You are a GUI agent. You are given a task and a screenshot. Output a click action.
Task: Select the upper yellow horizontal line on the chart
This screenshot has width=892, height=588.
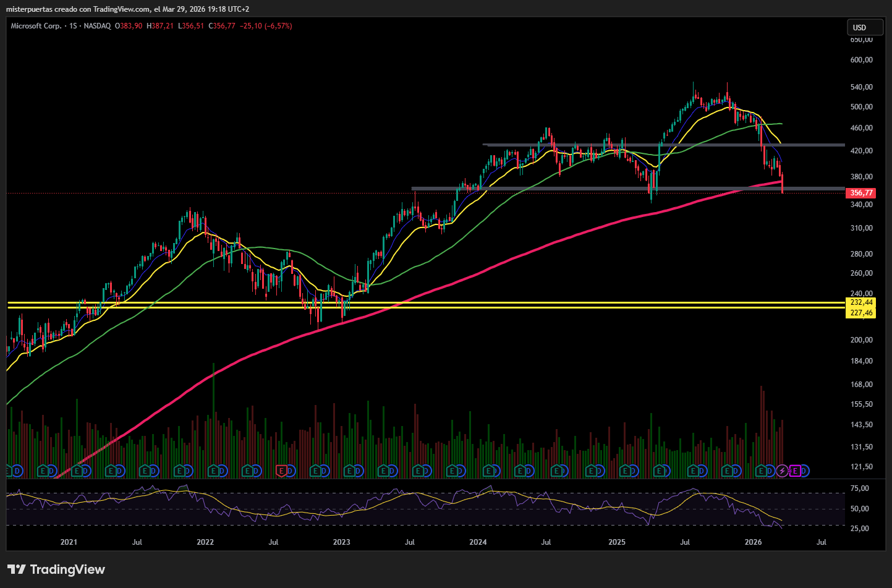click(425, 302)
